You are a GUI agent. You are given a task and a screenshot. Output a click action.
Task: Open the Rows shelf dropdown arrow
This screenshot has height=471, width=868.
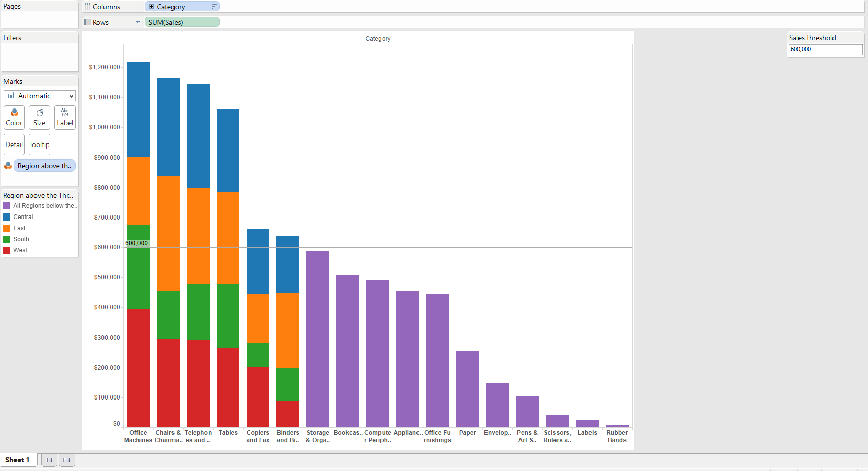pyautogui.click(x=137, y=22)
